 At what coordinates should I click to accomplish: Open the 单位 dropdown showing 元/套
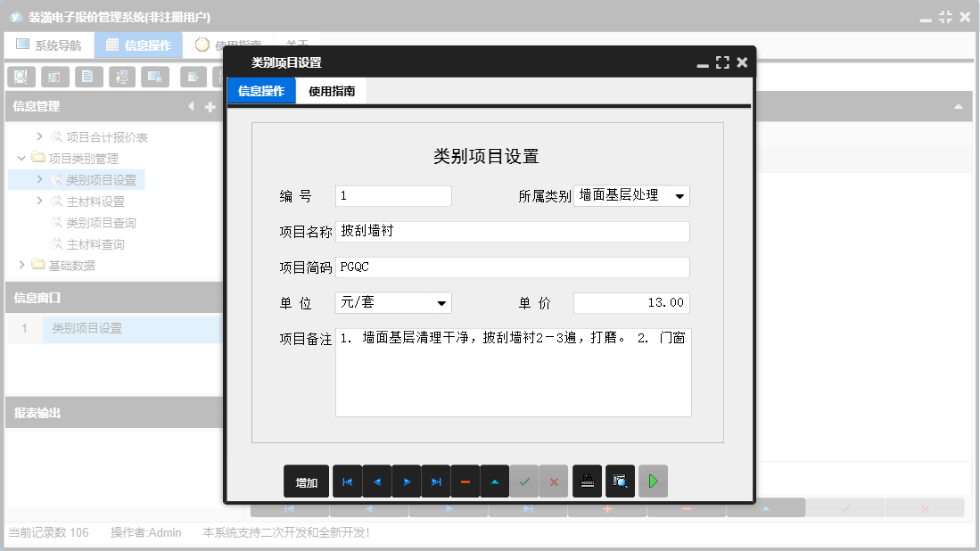pos(442,302)
